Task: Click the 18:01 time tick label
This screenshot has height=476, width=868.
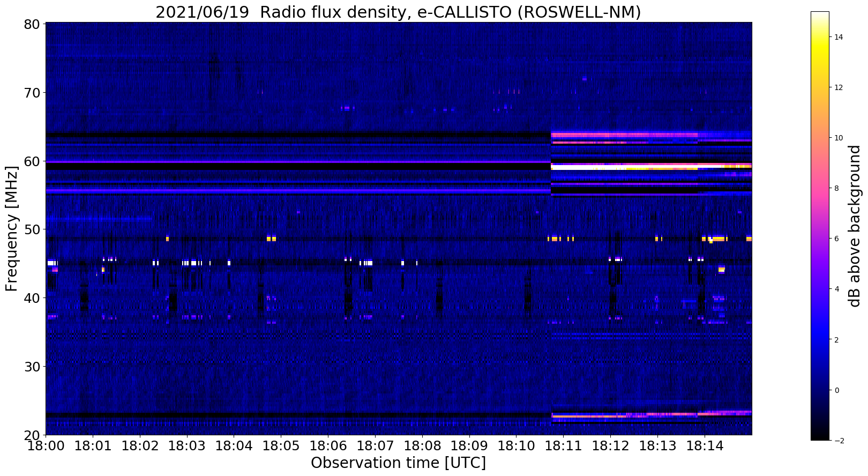Action: (x=93, y=445)
